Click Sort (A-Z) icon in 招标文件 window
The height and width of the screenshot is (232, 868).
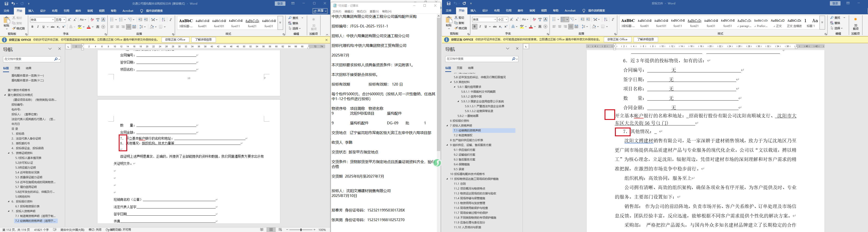tap(164, 20)
